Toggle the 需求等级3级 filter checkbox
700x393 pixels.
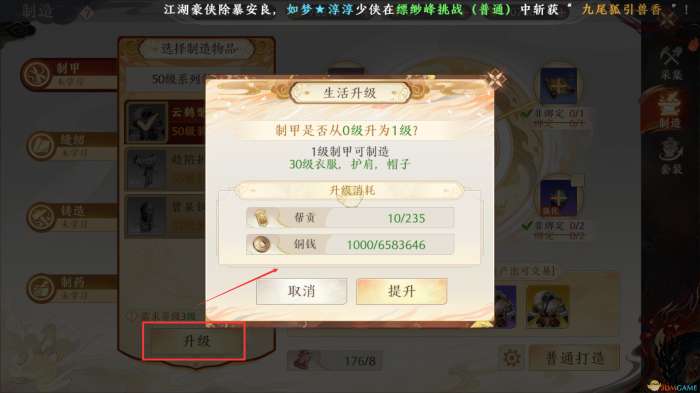tap(132, 316)
